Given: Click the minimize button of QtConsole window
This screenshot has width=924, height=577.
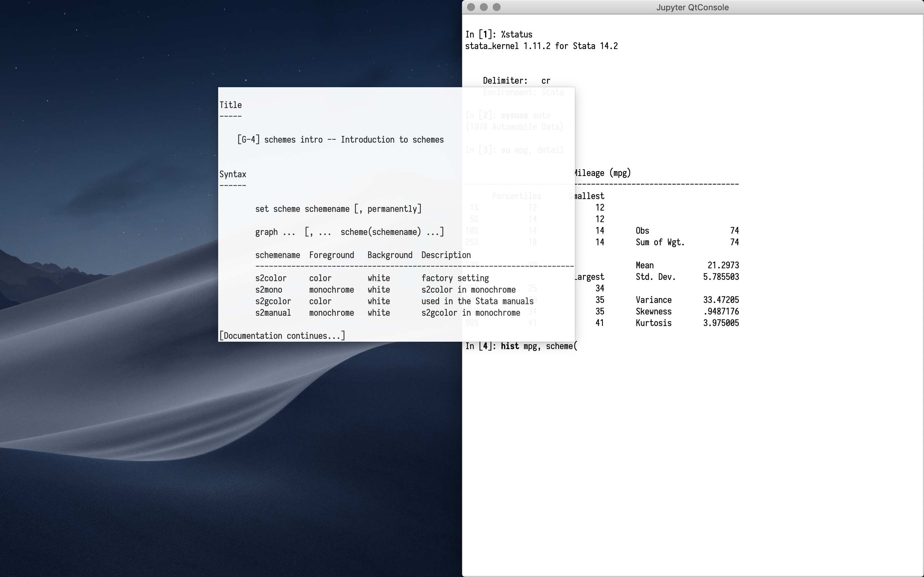Looking at the screenshot, I should [x=484, y=7].
